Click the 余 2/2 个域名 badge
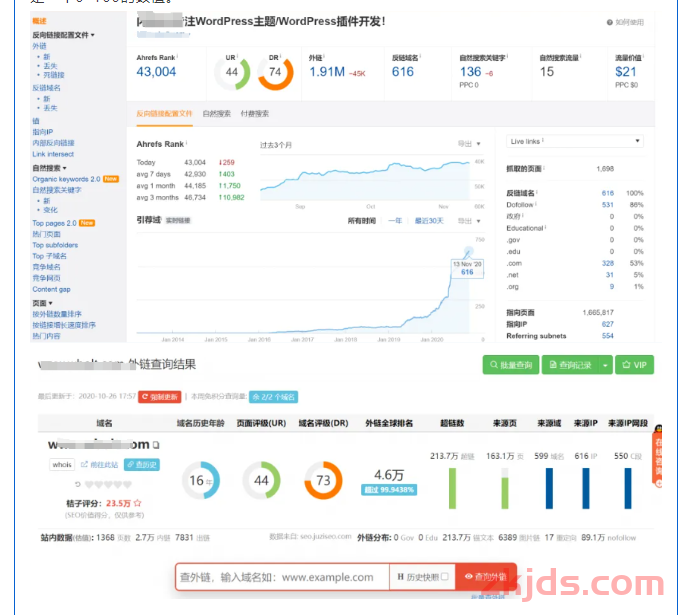Image resolution: width=683 pixels, height=615 pixels. 274,397
